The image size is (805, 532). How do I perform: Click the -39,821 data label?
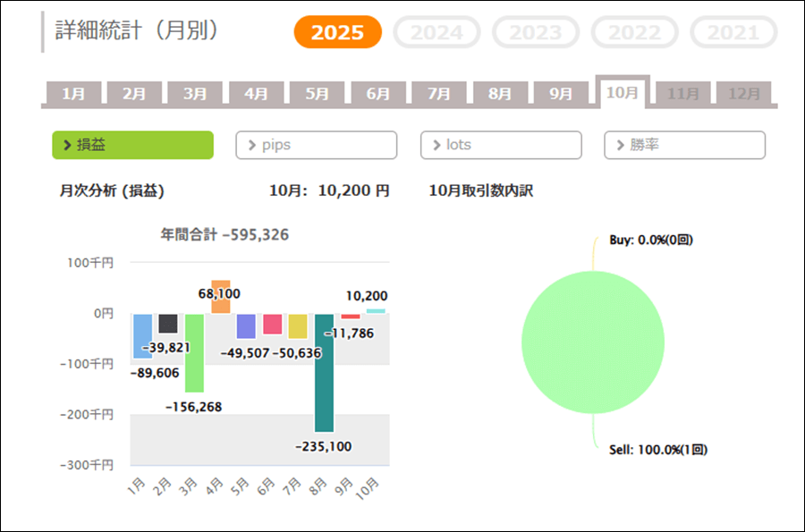point(165,347)
